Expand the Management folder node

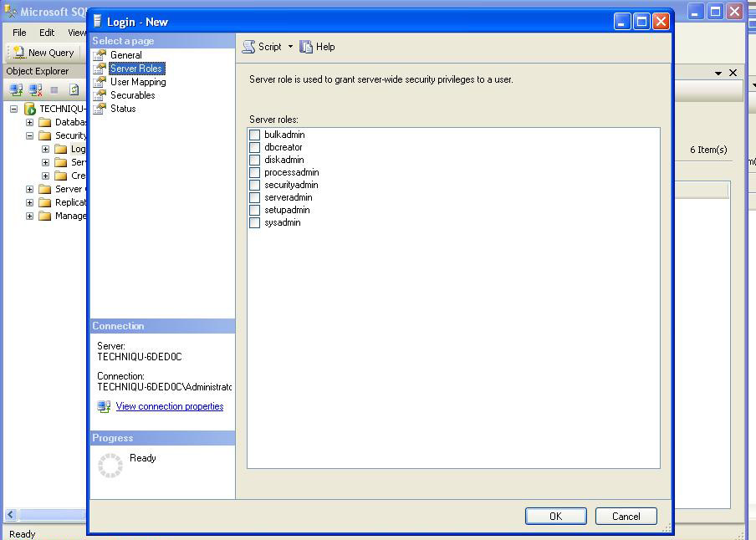[30, 216]
